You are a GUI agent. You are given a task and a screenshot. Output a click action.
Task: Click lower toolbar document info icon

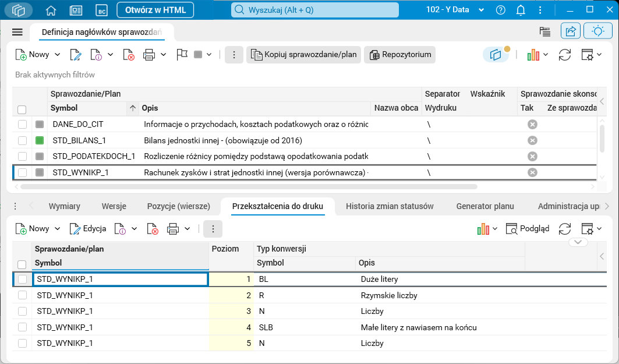click(x=120, y=229)
